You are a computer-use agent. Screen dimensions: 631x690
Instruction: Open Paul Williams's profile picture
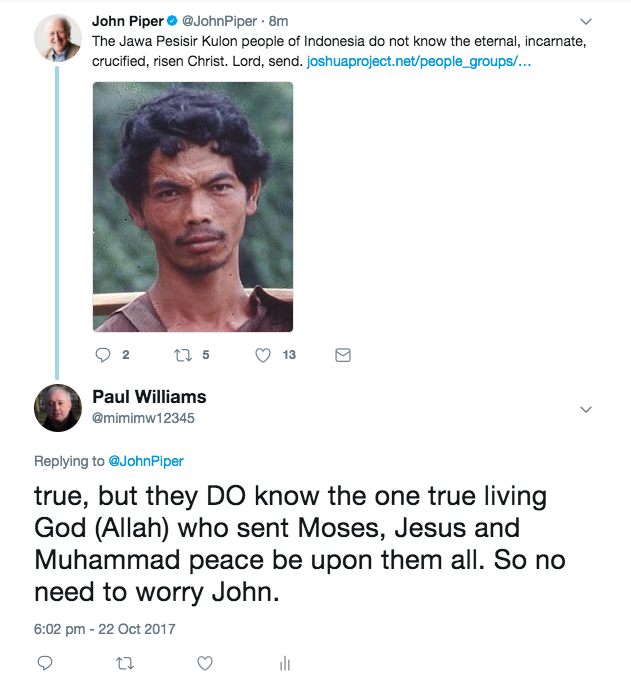tap(58, 408)
